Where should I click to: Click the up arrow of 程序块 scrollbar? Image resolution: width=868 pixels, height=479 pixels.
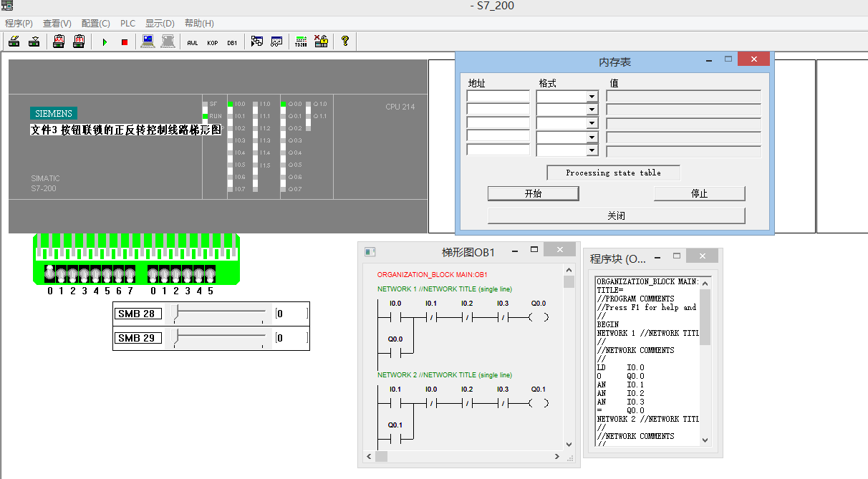pos(705,283)
